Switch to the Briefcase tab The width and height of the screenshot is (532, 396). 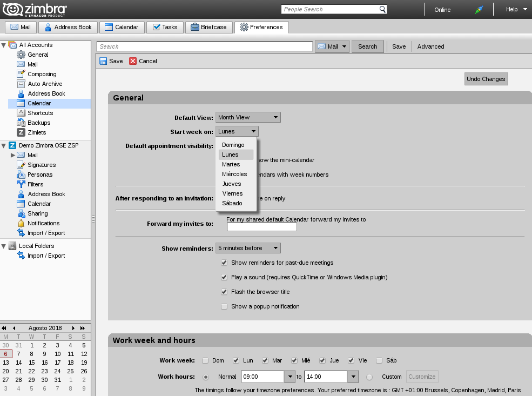click(x=209, y=27)
